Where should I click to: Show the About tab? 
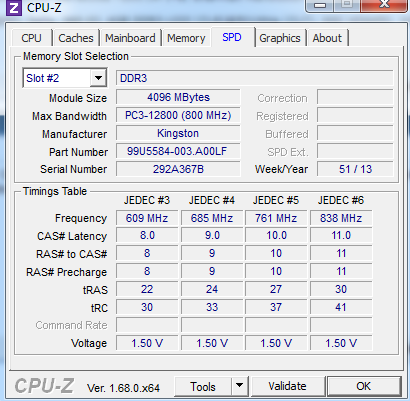point(327,38)
